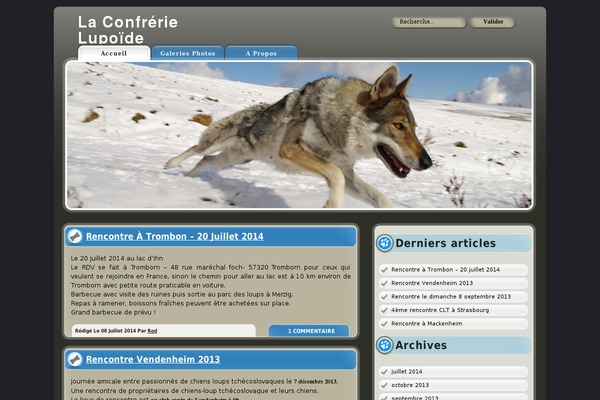Open the juillet 2014 archive
This screenshot has height=400, width=600.
click(x=407, y=371)
